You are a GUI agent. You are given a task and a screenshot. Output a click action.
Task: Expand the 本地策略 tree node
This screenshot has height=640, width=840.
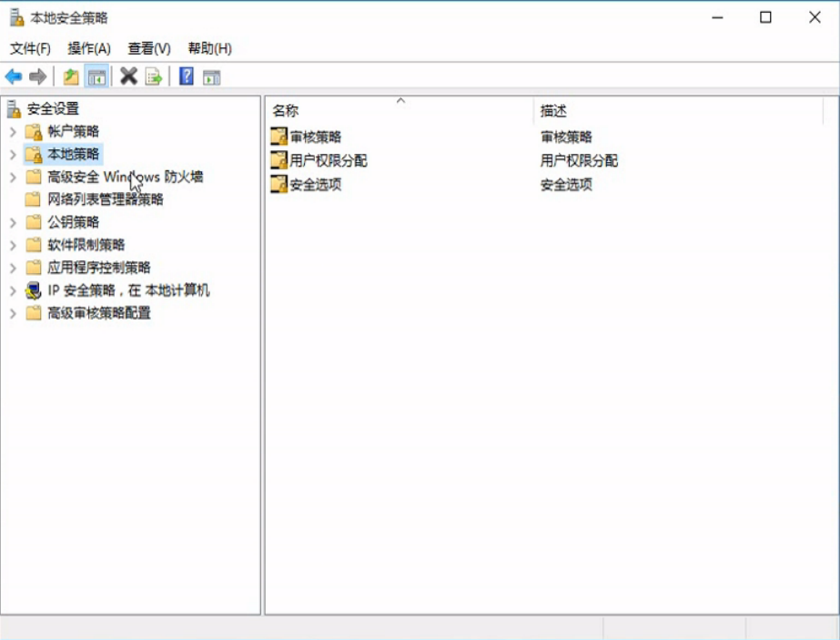pos(13,155)
